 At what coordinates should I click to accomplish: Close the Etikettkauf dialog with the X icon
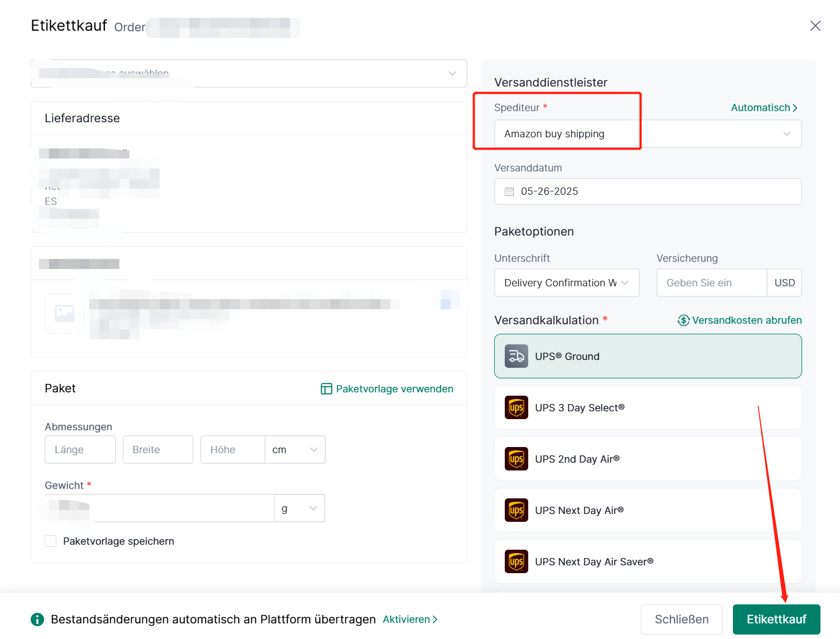point(815,26)
